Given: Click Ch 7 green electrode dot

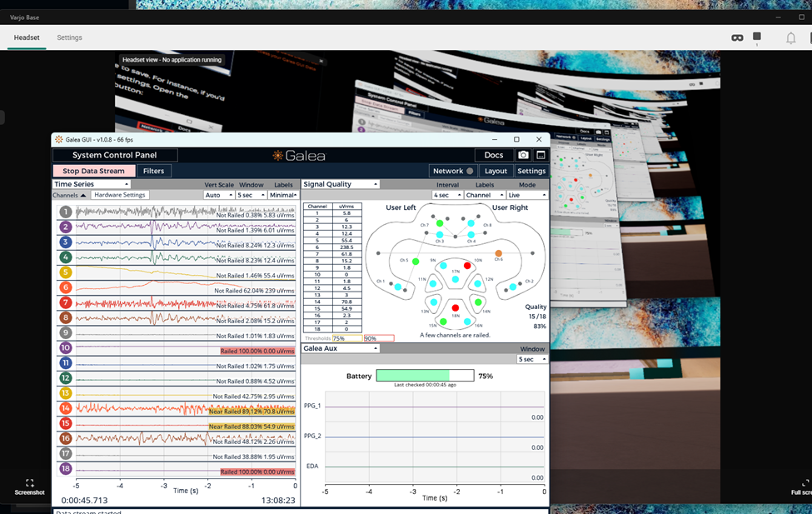Looking at the screenshot, I should pyautogui.click(x=440, y=223).
